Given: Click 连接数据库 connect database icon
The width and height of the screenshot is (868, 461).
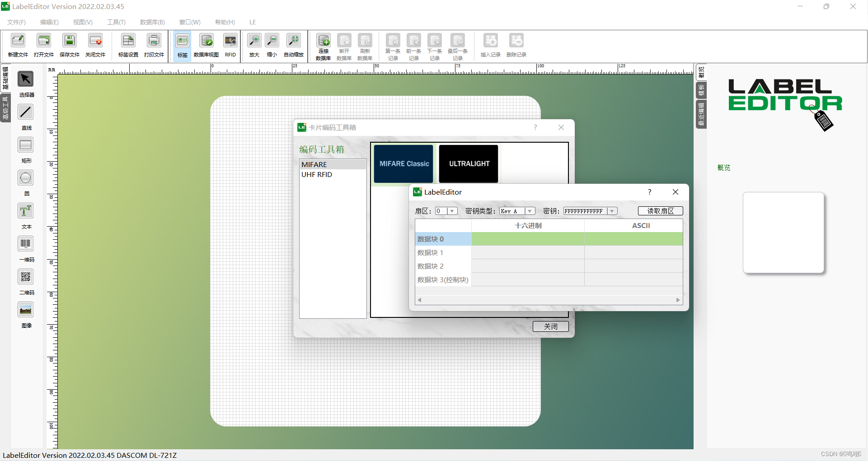Looking at the screenshot, I should click(x=324, y=40).
